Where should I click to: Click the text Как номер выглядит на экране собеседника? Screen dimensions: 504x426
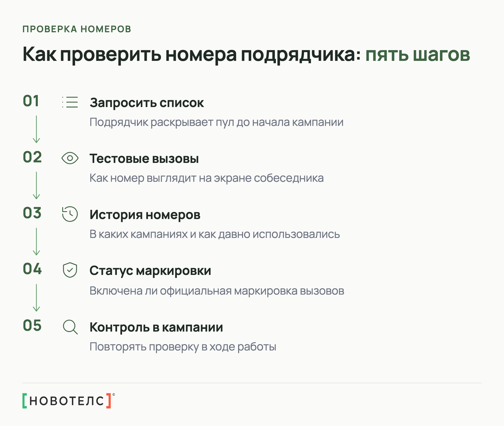coord(207,178)
